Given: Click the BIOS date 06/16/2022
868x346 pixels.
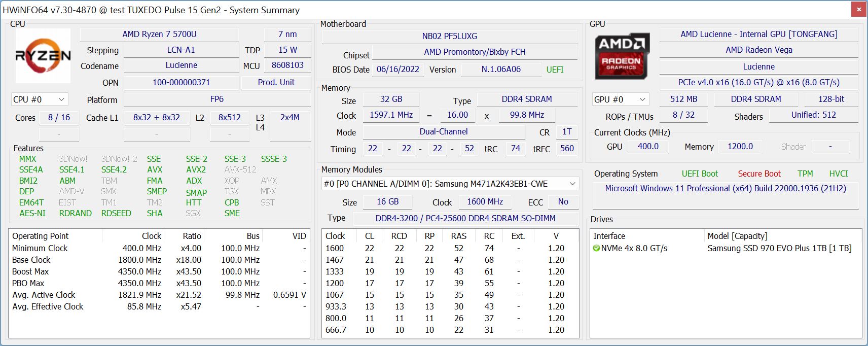Looking at the screenshot, I should click(398, 70).
